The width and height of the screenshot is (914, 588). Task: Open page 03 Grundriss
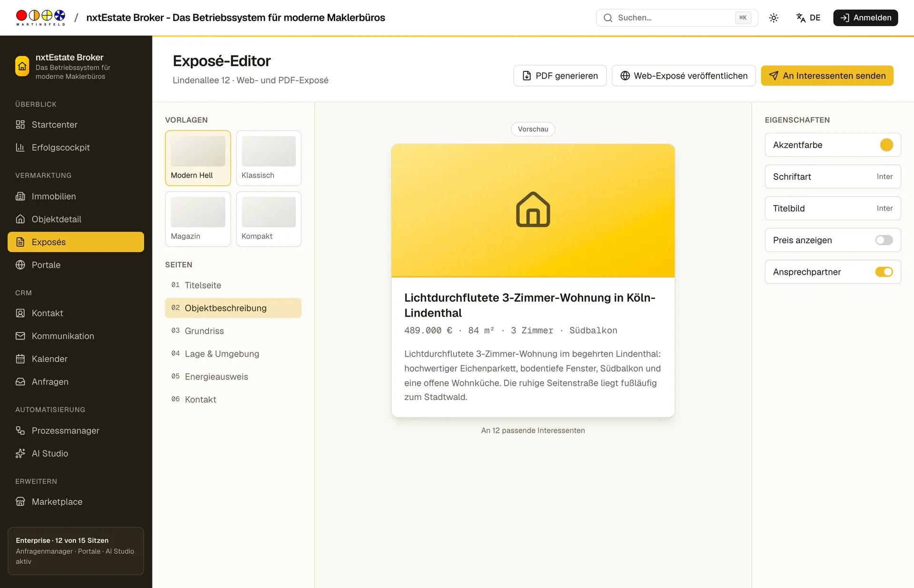point(233,331)
